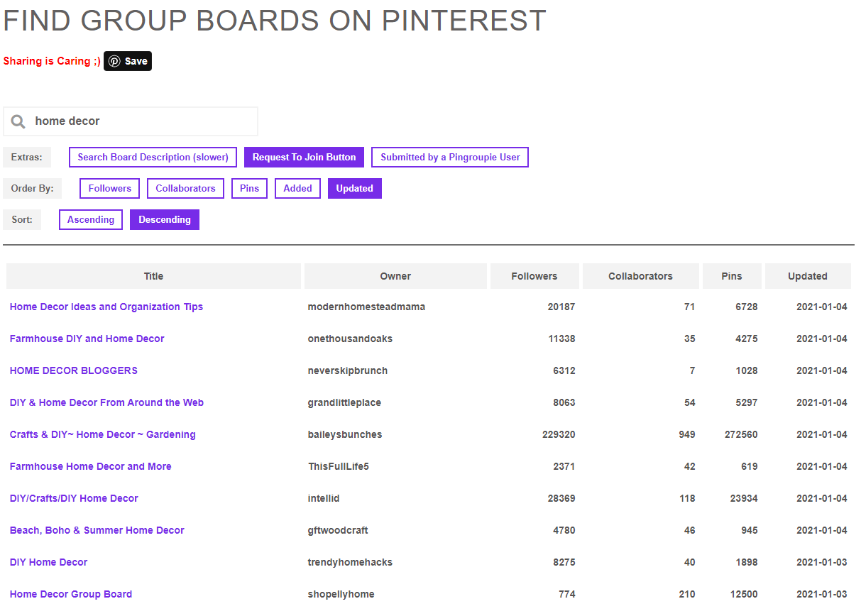Viewport: 861px width, 616px height.
Task: Click owner ThisFullLife5
Action: [x=339, y=467]
